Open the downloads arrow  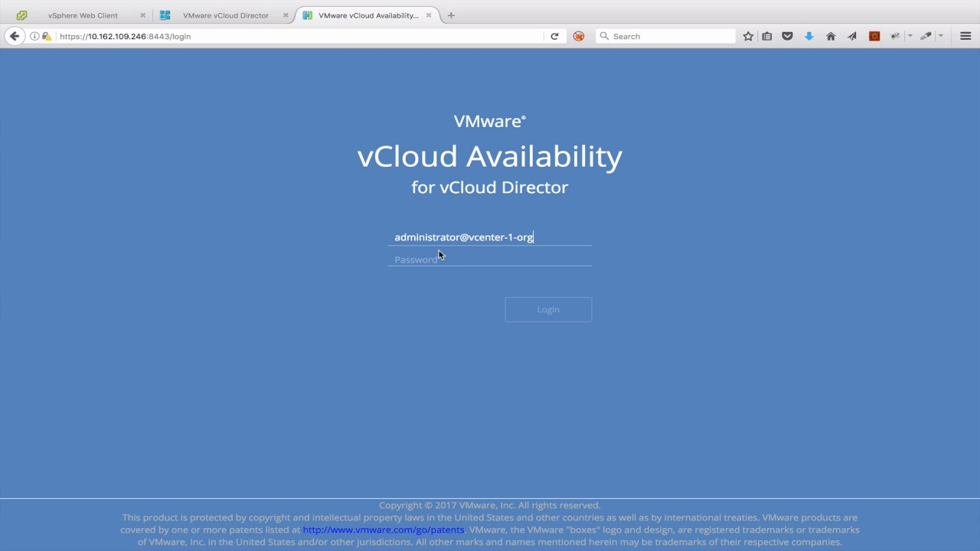tap(808, 36)
